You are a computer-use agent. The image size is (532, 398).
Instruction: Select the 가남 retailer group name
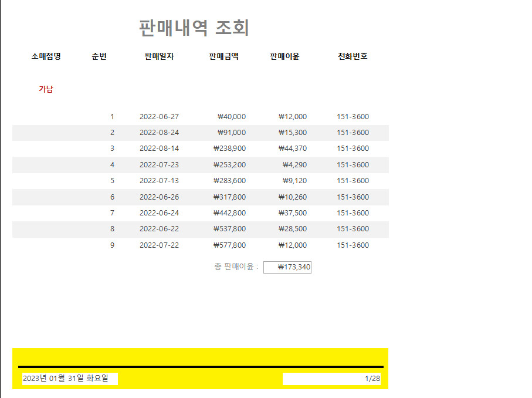(x=46, y=89)
